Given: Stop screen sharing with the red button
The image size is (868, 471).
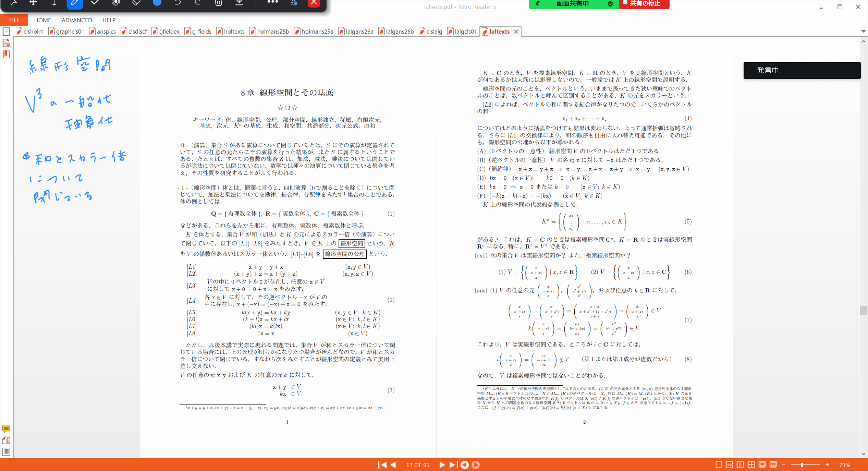Looking at the screenshot, I should click(644, 4).
